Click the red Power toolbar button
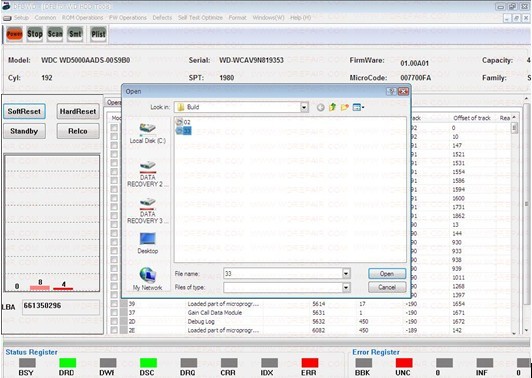This screenshot has height=378, width=532. (x=15, y=34)
